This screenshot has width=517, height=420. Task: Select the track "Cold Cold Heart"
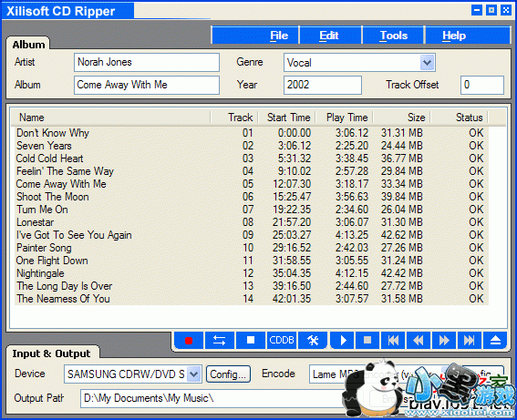pyautogui.click(x=252, y=159)
